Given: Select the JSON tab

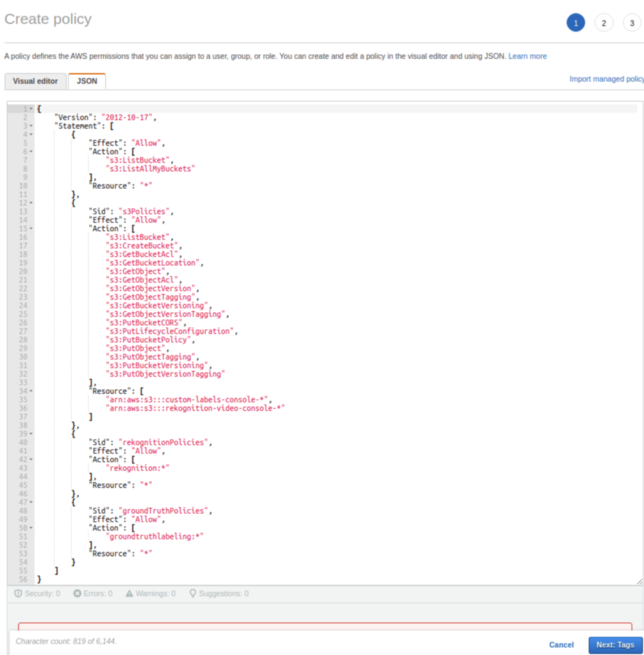Looking at the screenshot, I should pos(87,81).
